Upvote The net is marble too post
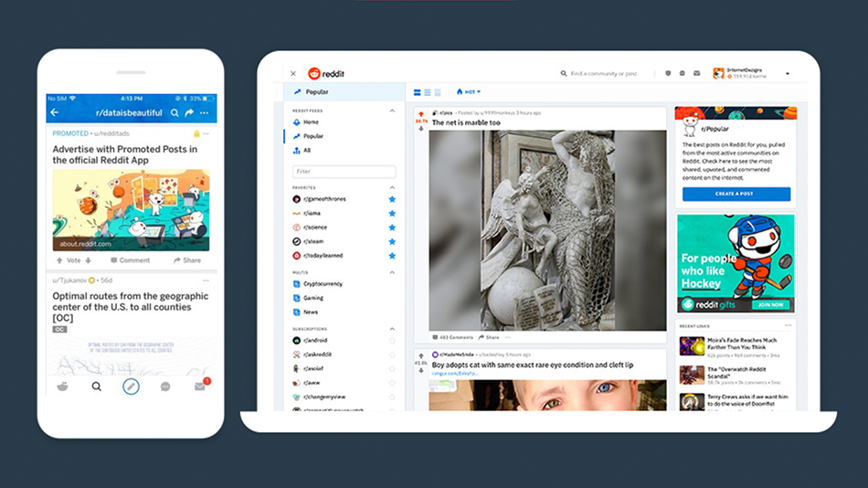The width and height of the screenshot is (868, 488). (x=421, y=114)
